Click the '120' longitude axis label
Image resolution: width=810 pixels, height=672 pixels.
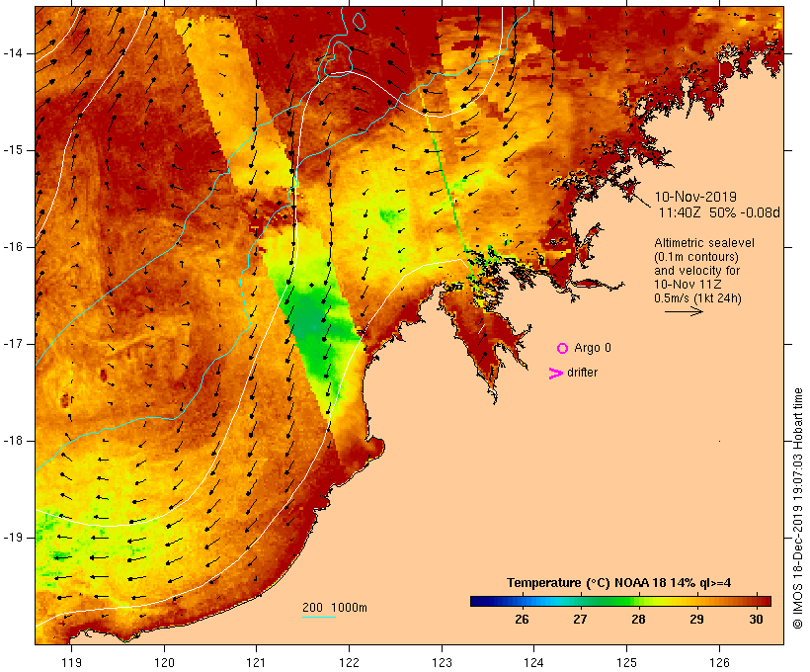click(x=164, y=662)
